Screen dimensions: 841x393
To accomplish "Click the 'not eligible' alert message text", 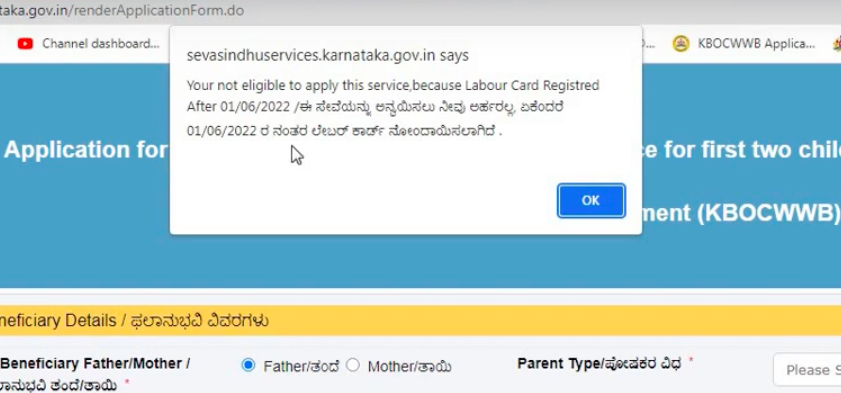I will [x=393, y=108].
